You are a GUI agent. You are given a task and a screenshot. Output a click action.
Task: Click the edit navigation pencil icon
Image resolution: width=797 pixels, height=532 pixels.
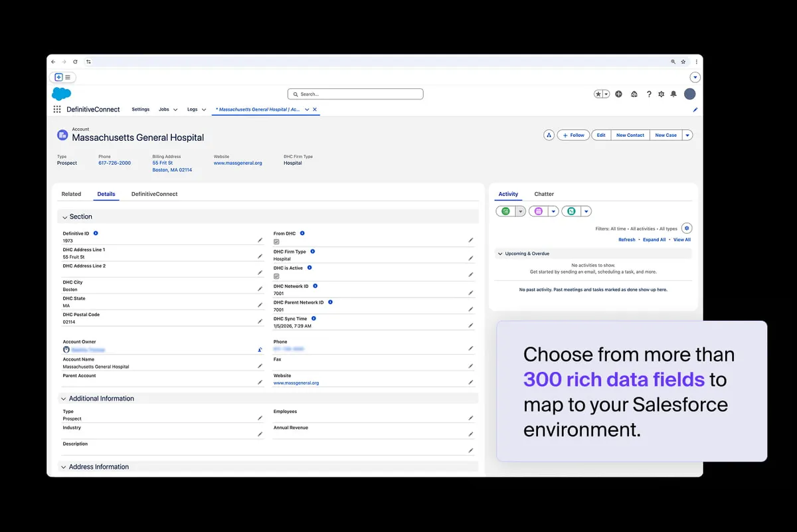pos(695,110)
